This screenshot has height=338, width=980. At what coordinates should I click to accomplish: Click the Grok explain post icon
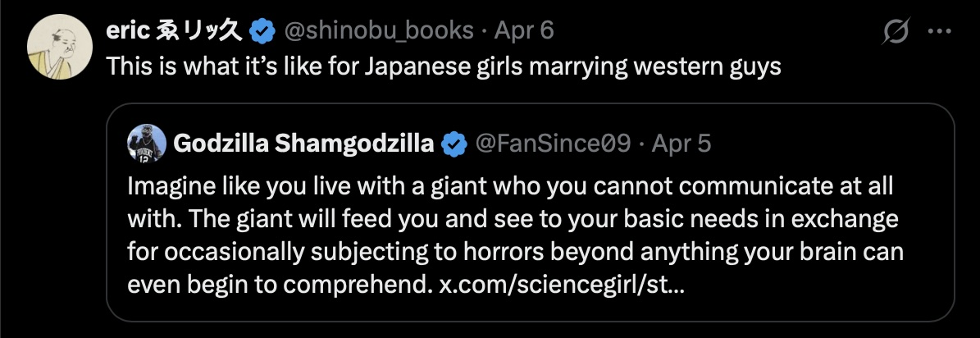(895, 30)
